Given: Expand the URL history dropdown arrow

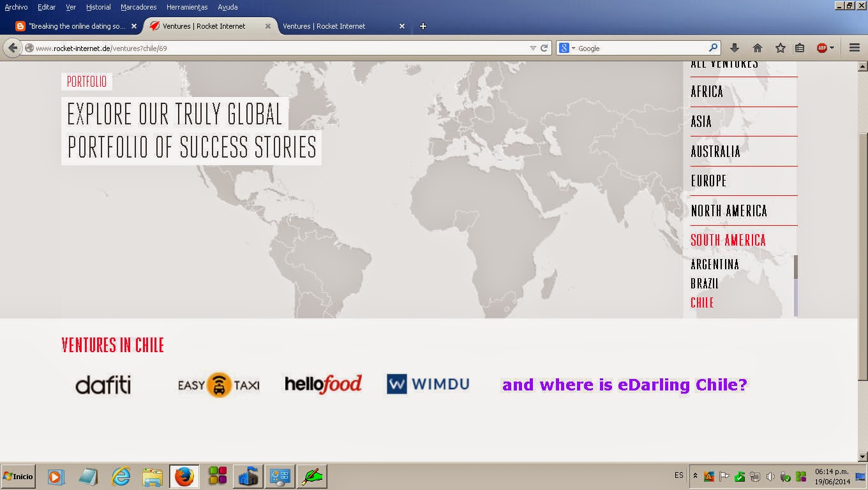Looking at the screenshot, I should coord(533,48).
